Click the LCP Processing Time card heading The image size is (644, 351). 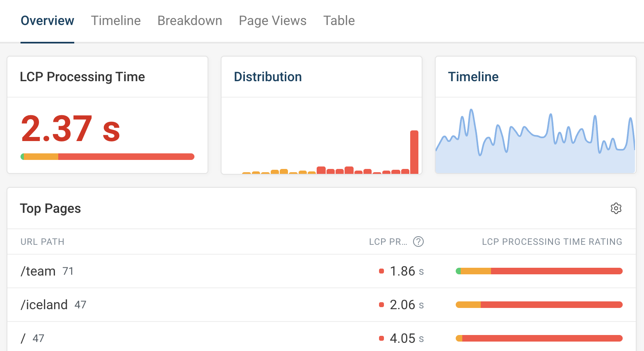[82, 77]
